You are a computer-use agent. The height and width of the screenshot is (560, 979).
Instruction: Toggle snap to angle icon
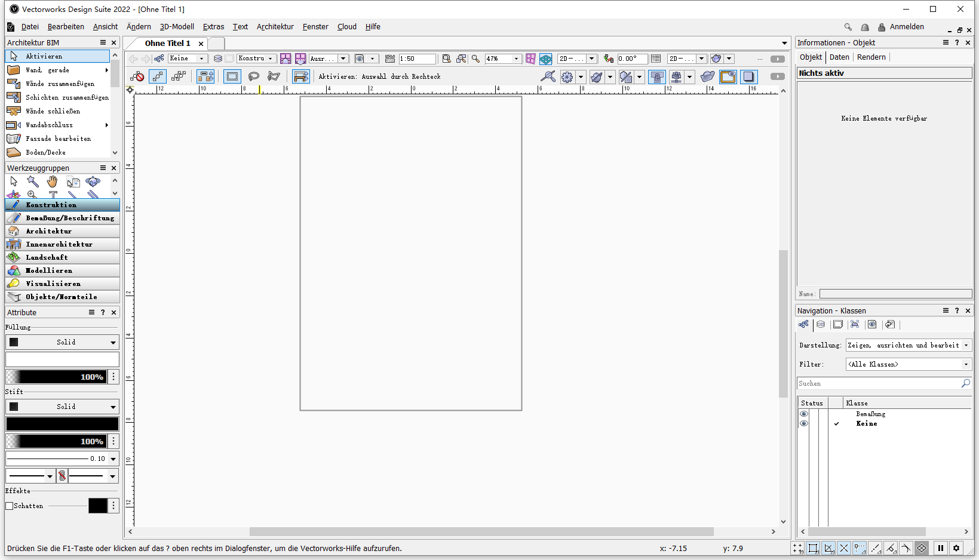tap(829, 548)
